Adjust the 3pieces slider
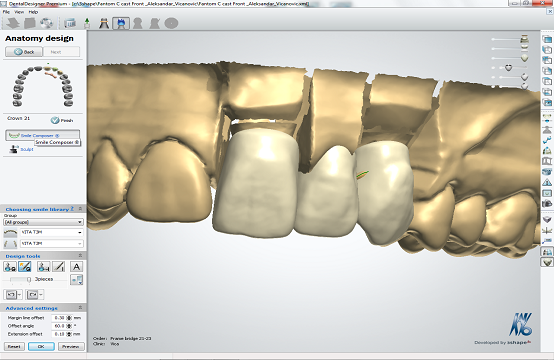554x360 pixels. pyautogui.click(x=29, y=279)
